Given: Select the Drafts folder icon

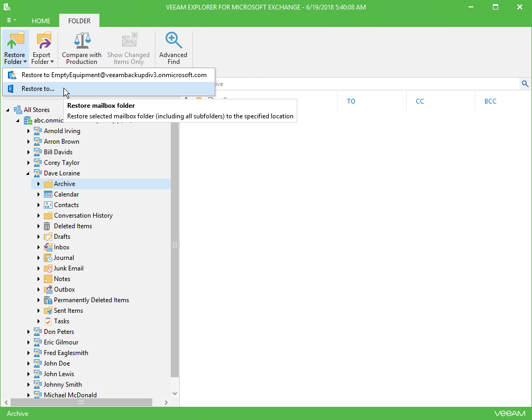Looking at the screenshot, I should point(48,237).
